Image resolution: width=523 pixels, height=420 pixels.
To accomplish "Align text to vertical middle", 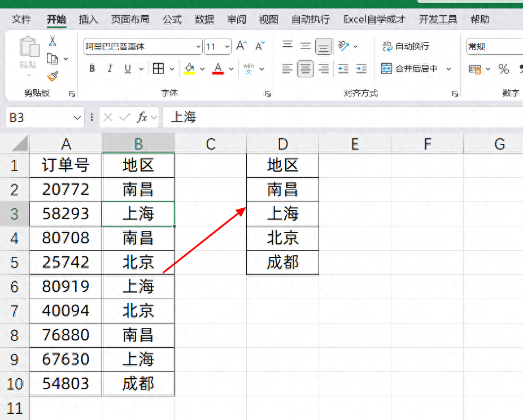I will [305, 46].
